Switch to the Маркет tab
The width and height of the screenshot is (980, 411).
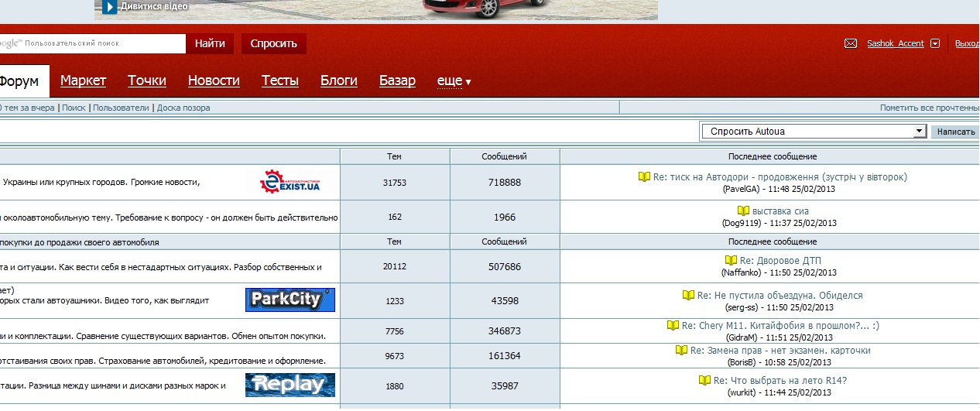(83, 80)
